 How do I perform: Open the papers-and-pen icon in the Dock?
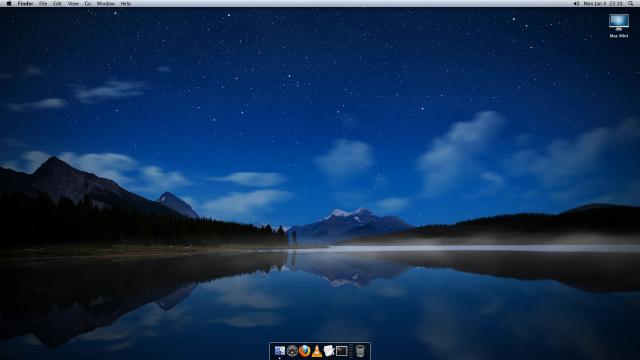tap(329, 351)
